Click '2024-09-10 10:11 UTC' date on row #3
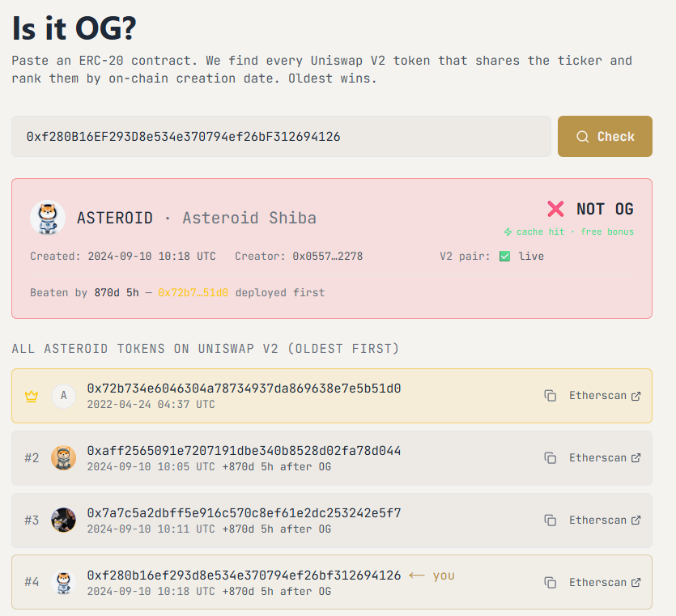Screen dimensions: 676x616 [151, 529]
